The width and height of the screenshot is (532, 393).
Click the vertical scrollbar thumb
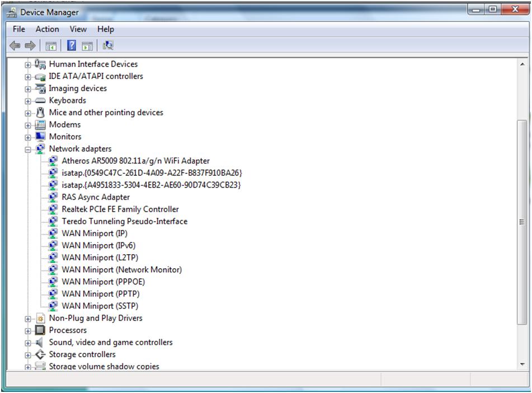[522, 222]
